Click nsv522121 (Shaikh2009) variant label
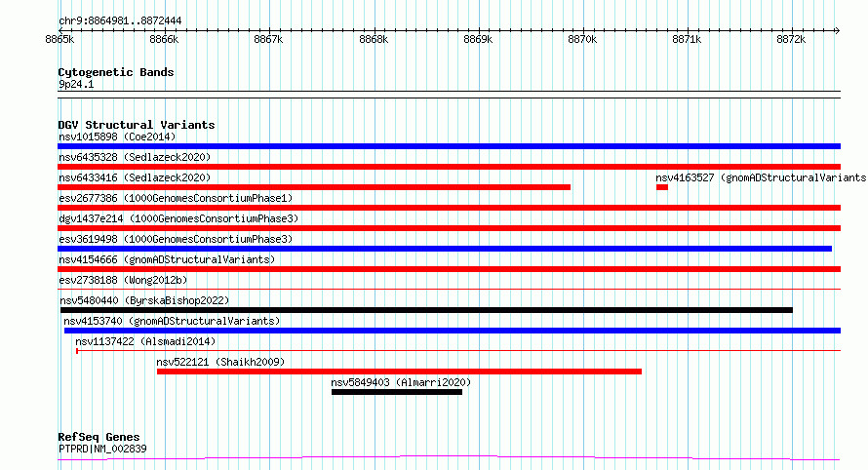 click(220, 362)
